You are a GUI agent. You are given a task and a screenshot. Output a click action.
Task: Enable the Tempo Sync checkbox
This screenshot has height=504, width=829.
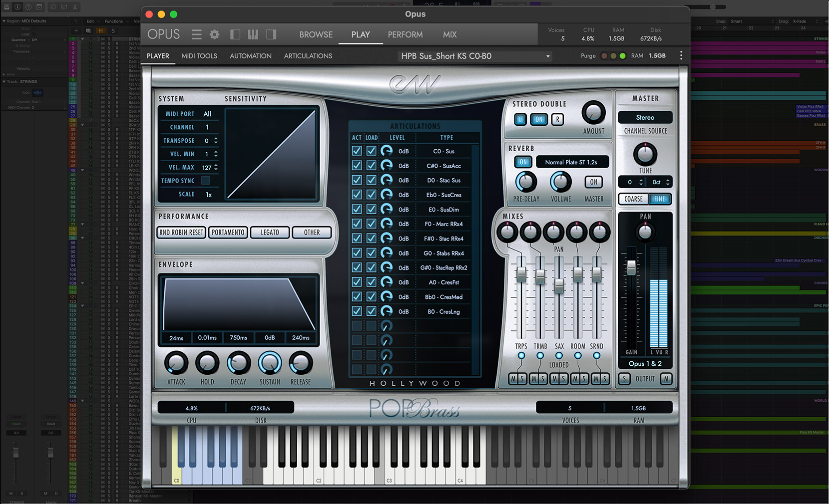click(205, 181)
